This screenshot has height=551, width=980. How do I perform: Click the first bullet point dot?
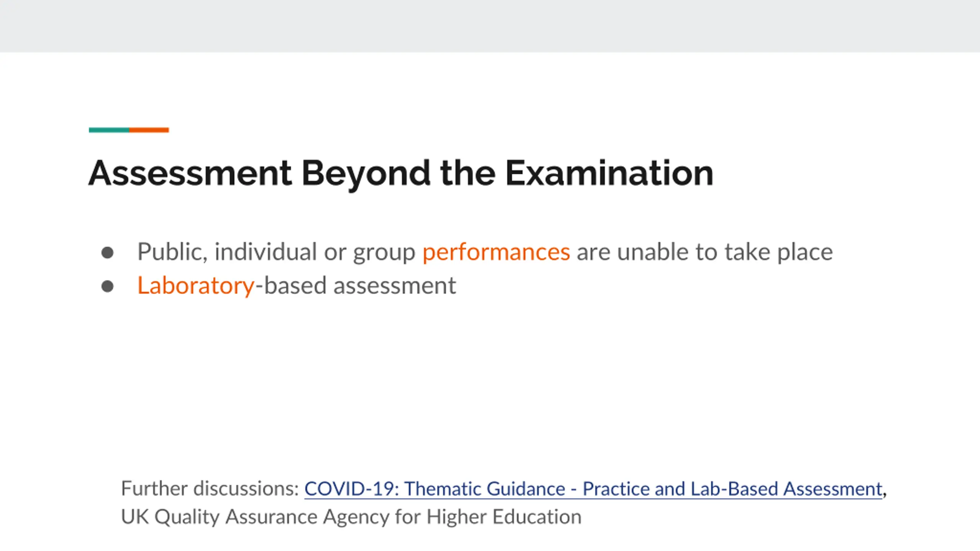tap(108, 253)
